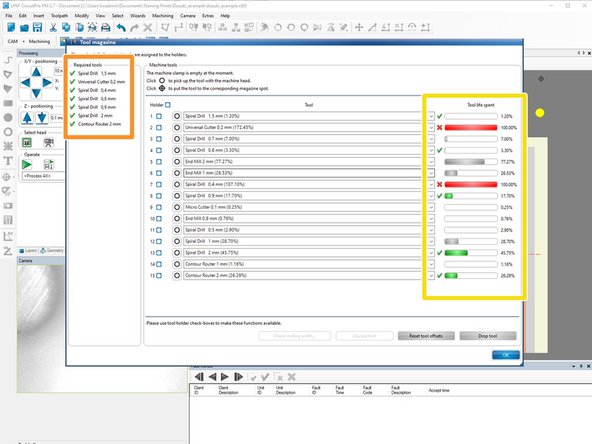Open the Machining menu
The image size is (592, 444).
pos(163,16)
